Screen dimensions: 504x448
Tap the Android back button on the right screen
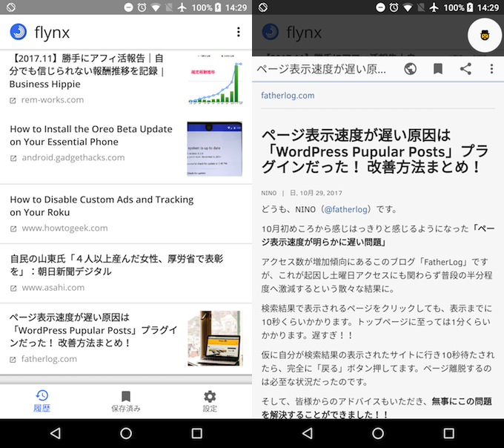[308, 433]
